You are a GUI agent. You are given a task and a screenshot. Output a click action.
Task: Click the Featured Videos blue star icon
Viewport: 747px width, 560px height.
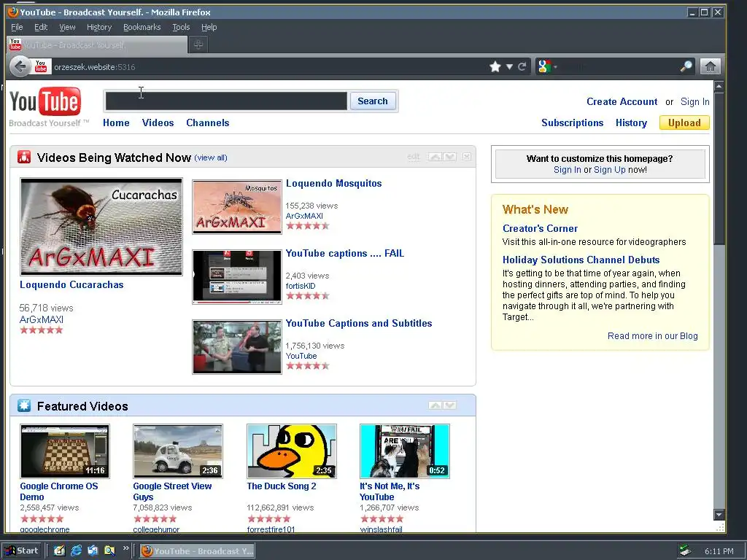(x=24, y=405)
